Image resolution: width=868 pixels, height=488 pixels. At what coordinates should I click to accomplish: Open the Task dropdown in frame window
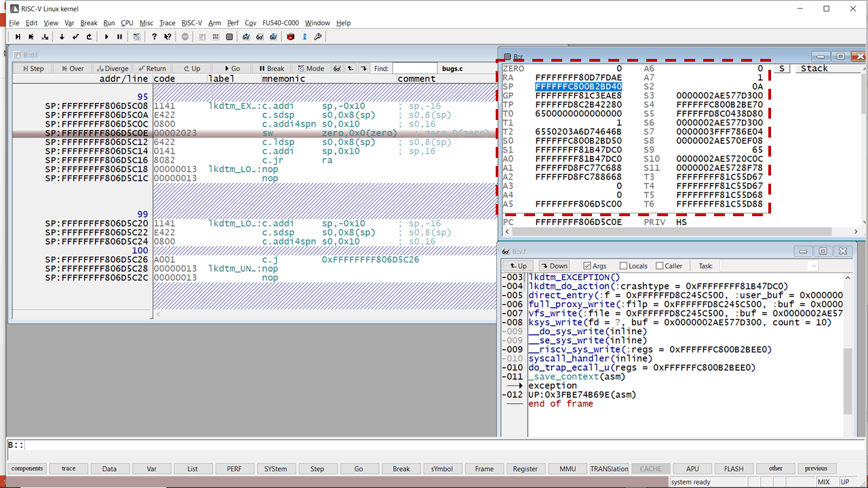[x=770, y=266]
